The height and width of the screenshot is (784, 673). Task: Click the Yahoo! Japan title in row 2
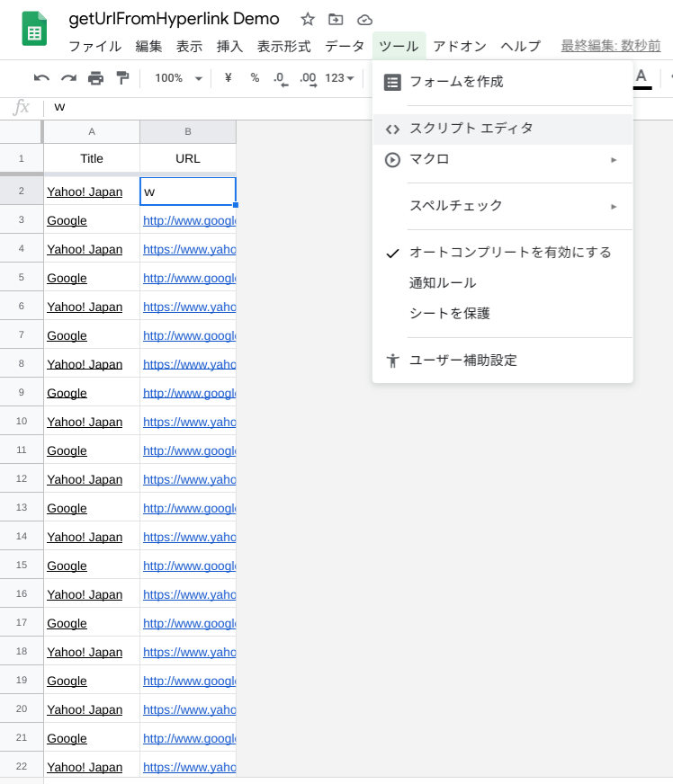[x=85, y=192]
